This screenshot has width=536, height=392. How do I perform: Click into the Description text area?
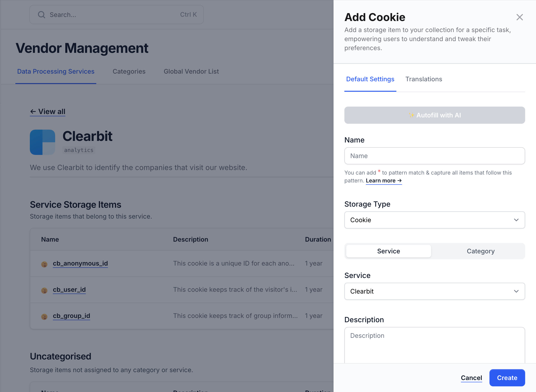tap(434, 345)
